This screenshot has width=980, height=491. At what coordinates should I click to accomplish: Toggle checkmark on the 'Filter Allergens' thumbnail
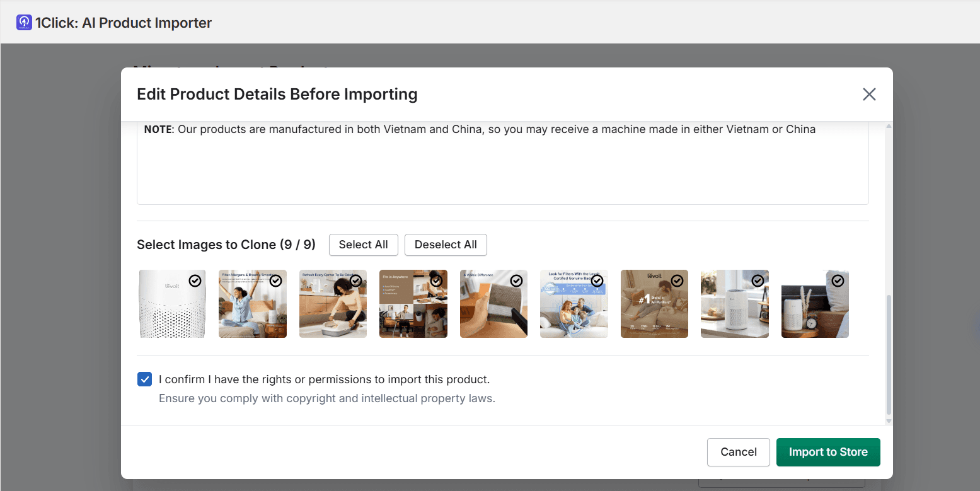point(275,281)
